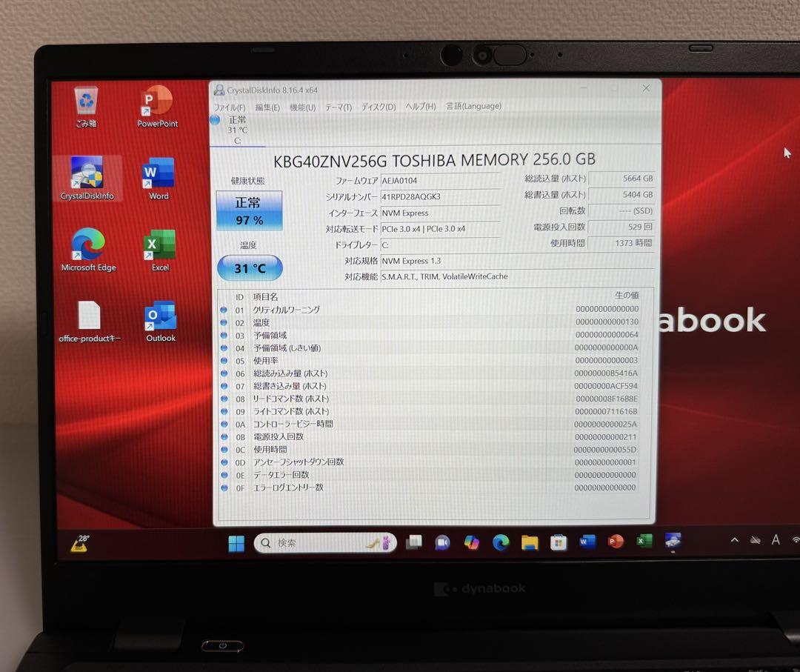The width and height of the screenshot is (800, 672).
Task: Select the 08 リードコマンド数 row
Action: (430, 399)
